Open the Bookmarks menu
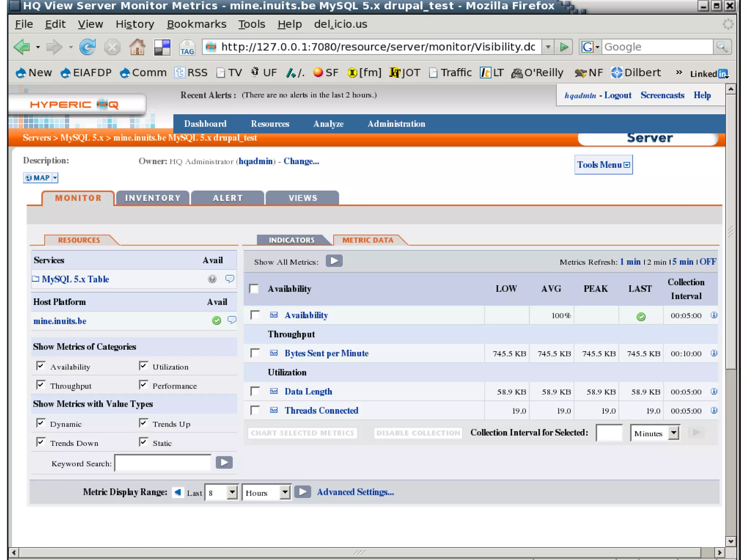This screenshot has width=747, height=560. coord(196,24)
